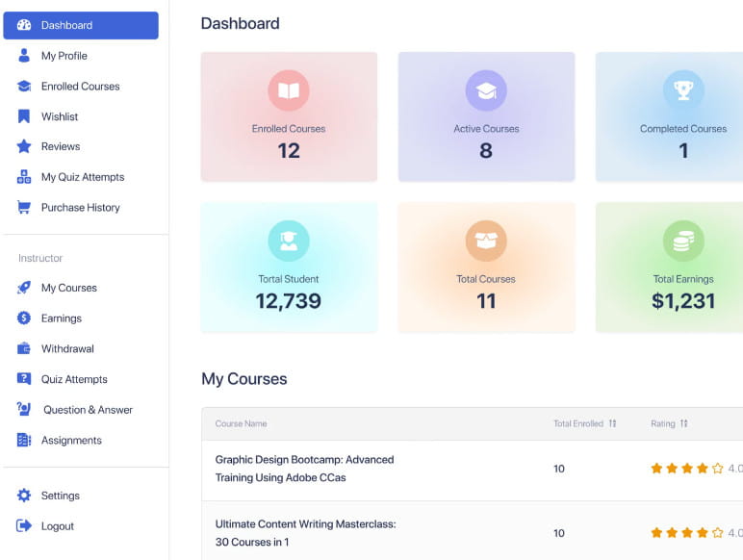Viewport: 743px width, 560px height.
Task: Open Dashboard in the sidebar
Action: (81, 25)
